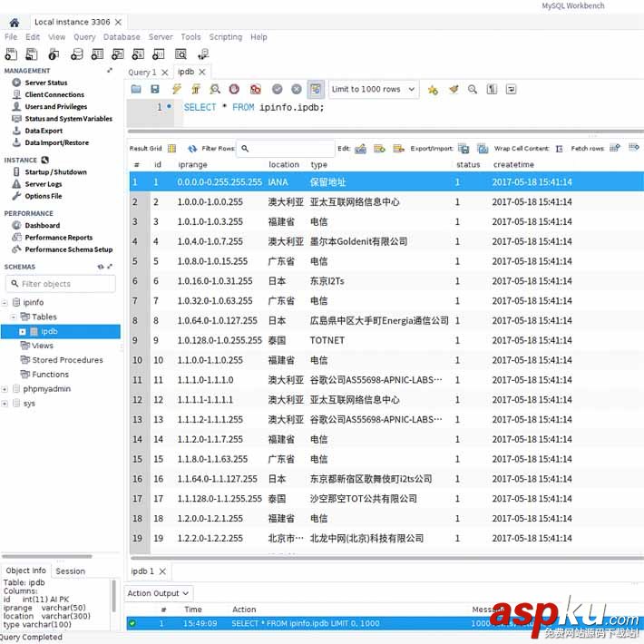Commit the transaction check icon
The height and width of the screenshot is (644, 644).
[278, 89]
